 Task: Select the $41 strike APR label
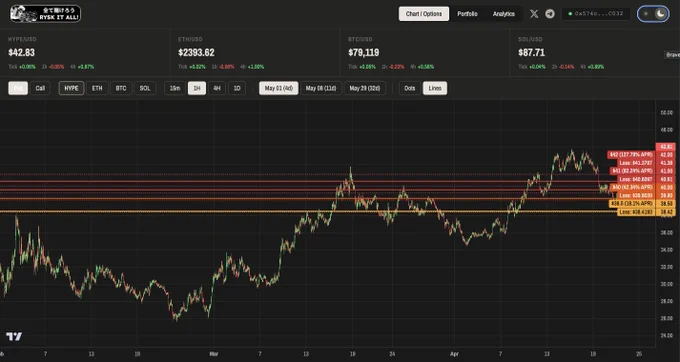(x=632, y=171)
